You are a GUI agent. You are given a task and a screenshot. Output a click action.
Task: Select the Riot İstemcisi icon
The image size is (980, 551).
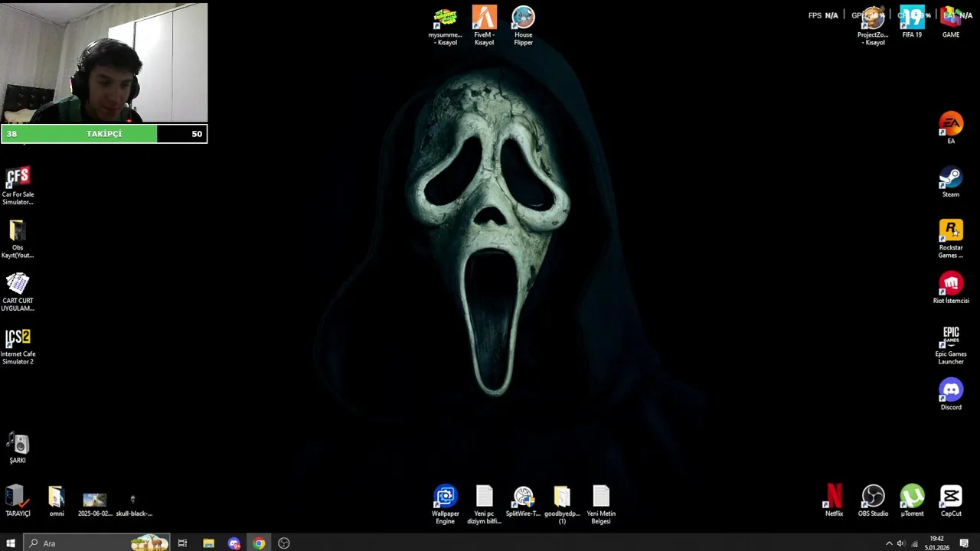951,288
